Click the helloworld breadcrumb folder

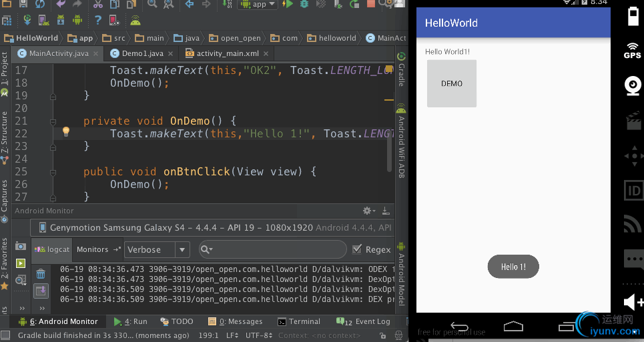click(x=332, y=38)
